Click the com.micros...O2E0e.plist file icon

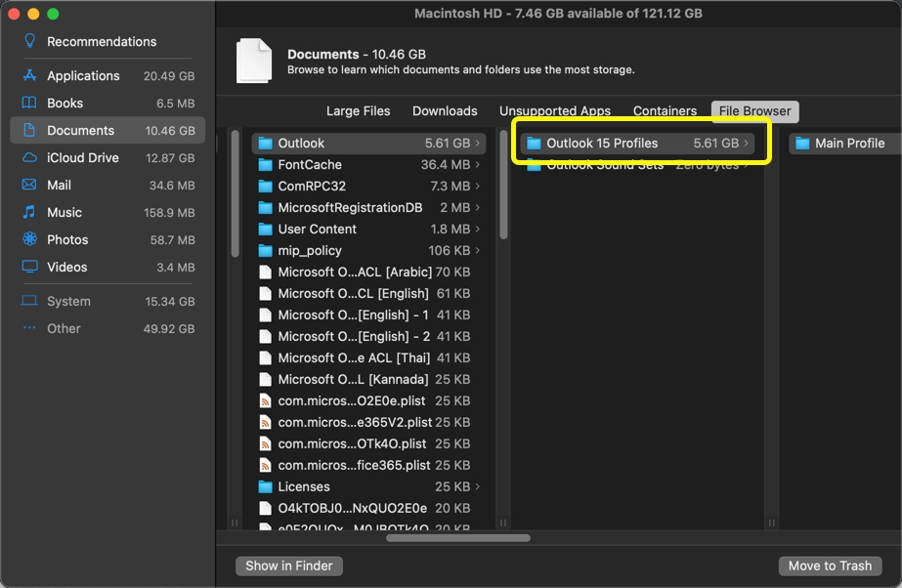(265, 400)
